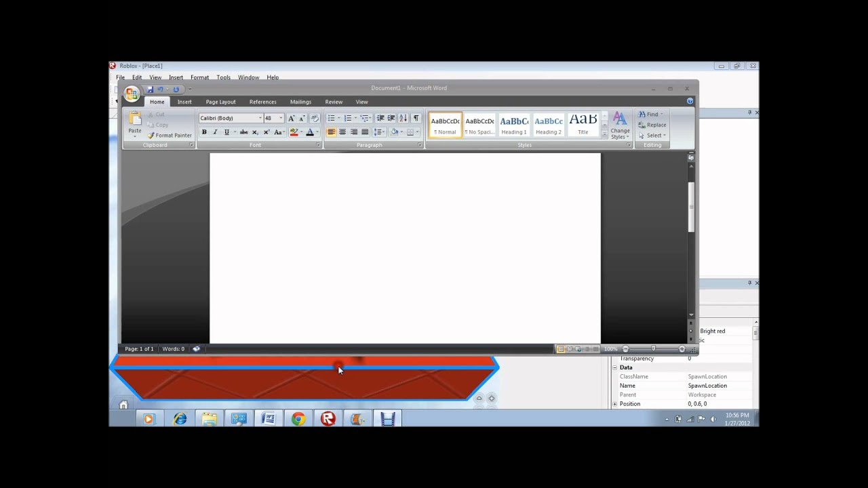The image size is (868, 488).
Task: Open Internet Explorer from the taskbar
Action: pyautogui.click(x=180, y=420)
